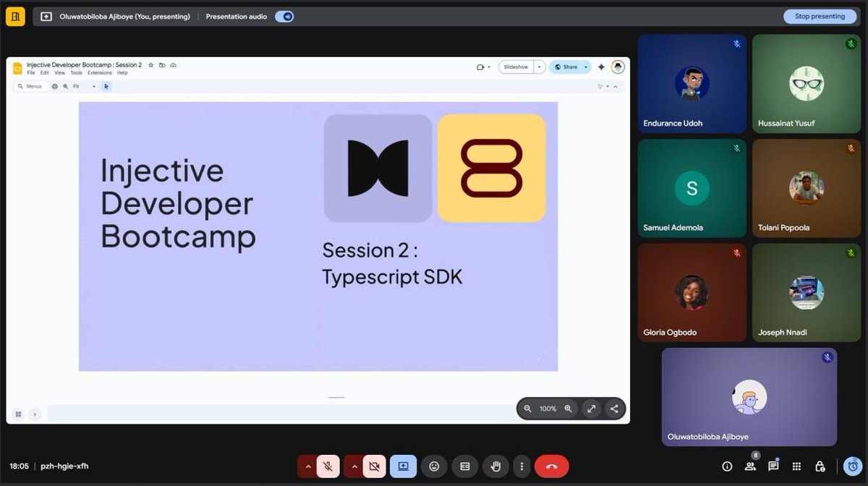The height and width of the screenshot is (486, 868).
Task: Leave the call with red button
Action: coord(552,466)
